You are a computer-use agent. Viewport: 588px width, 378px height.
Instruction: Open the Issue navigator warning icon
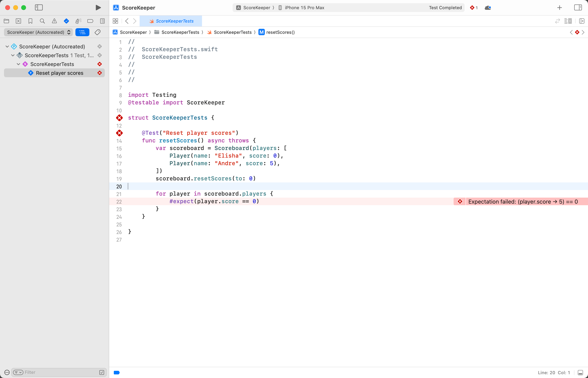click(54, 21)
